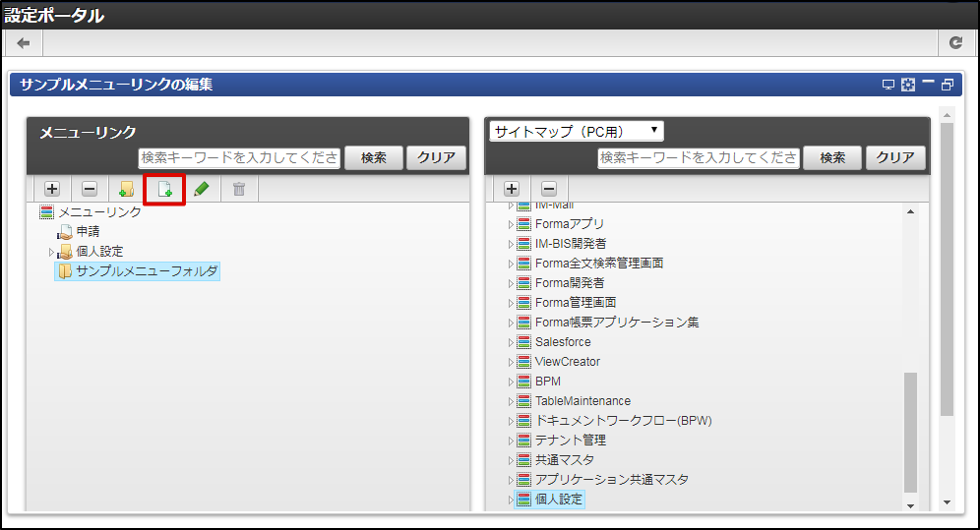The image size is (980, 530).
Task: Click 検索 button in sitemap panel
Action: pyautogui.click(x=832, y=158)
